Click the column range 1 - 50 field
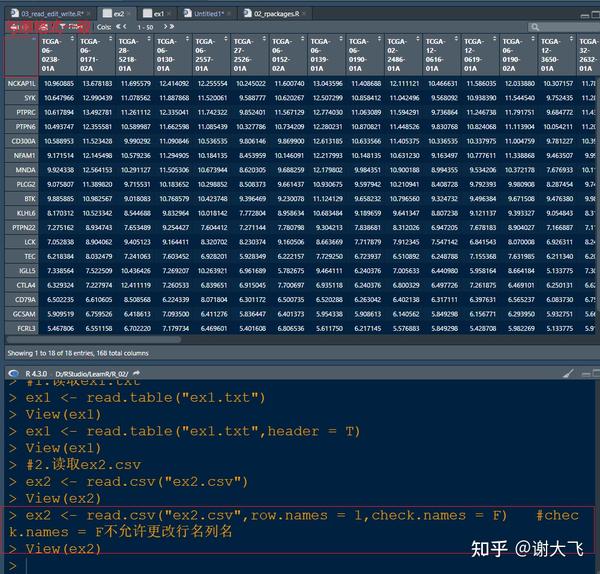 (145, 27)
